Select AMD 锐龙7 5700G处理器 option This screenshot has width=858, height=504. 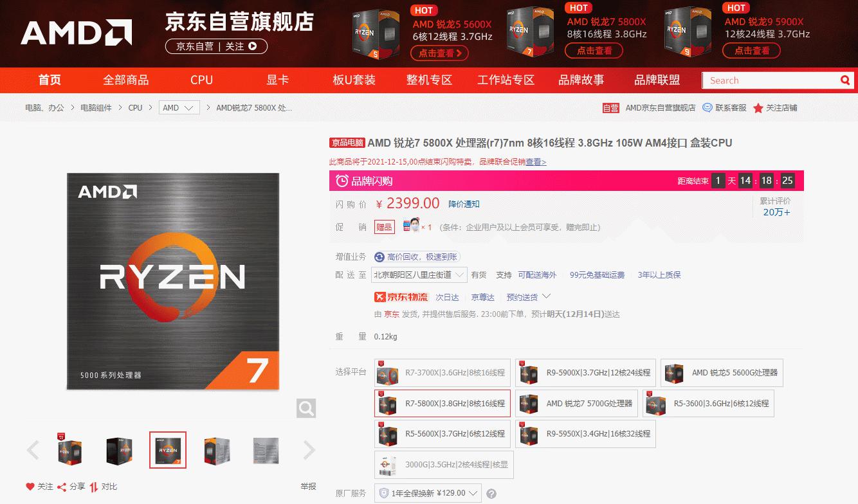click(x=576, y=404)
